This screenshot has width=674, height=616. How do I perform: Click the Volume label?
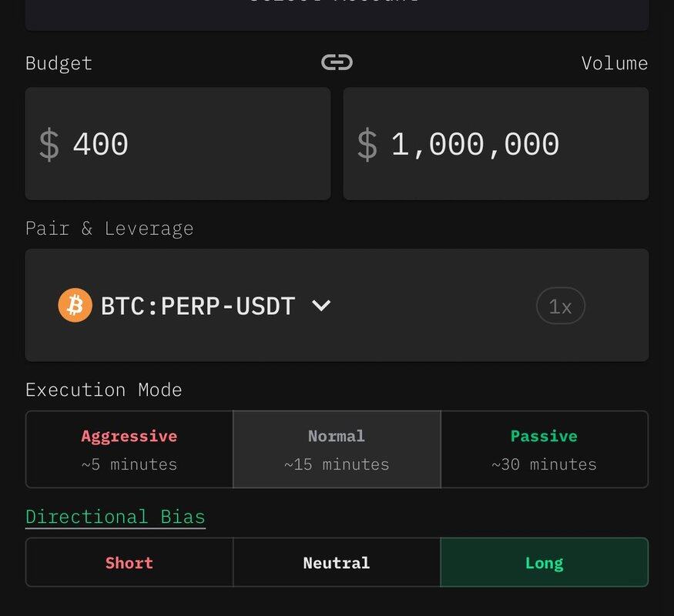614,63
